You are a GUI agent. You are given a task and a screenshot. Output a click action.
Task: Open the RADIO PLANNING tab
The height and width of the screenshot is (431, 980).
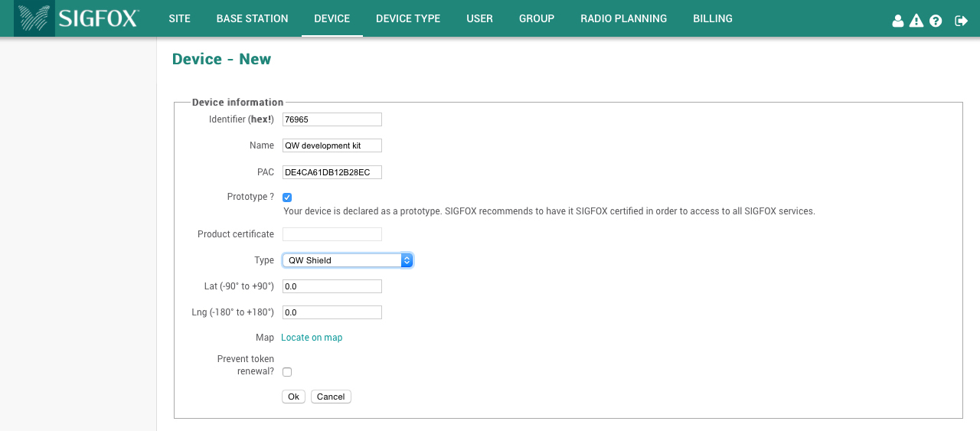click(x=623, y=18)
